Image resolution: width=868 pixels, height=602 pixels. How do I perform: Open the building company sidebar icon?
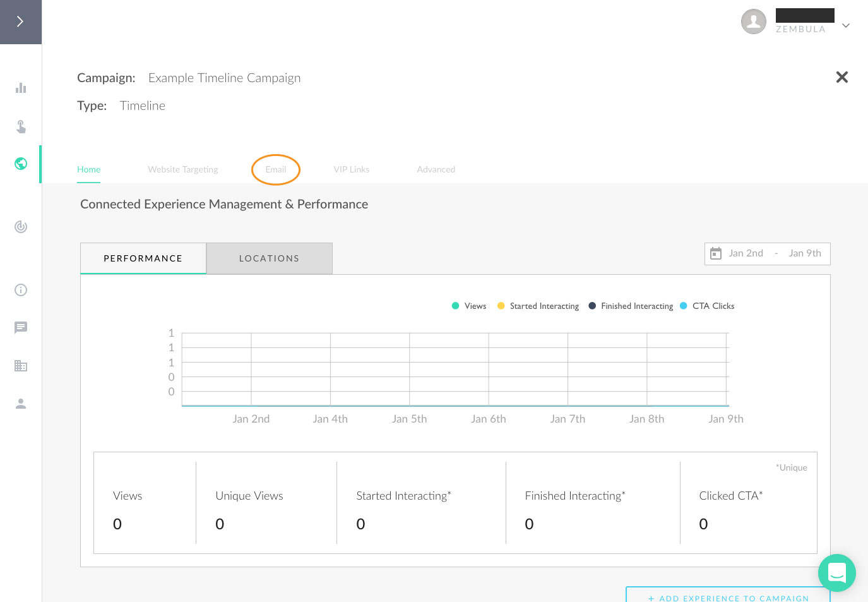tap(21, 366)
